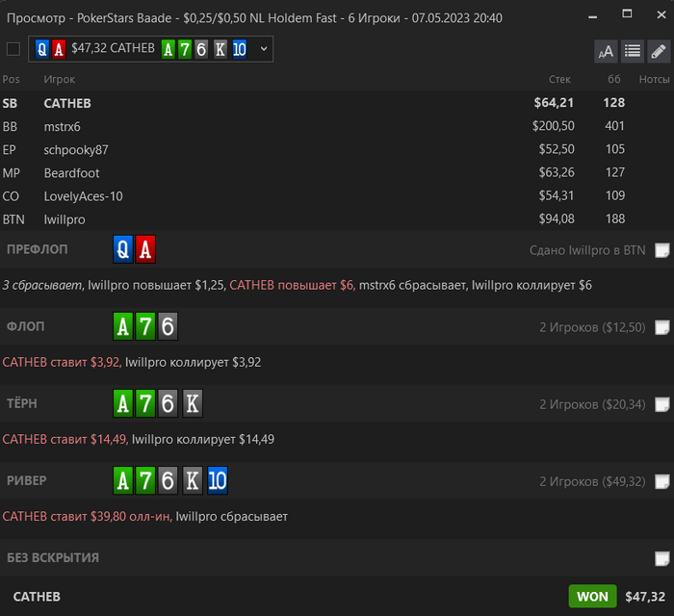Click '2 Игроков ($20,34)' pot text
674x616 pixels.
[x=593, y=404]
